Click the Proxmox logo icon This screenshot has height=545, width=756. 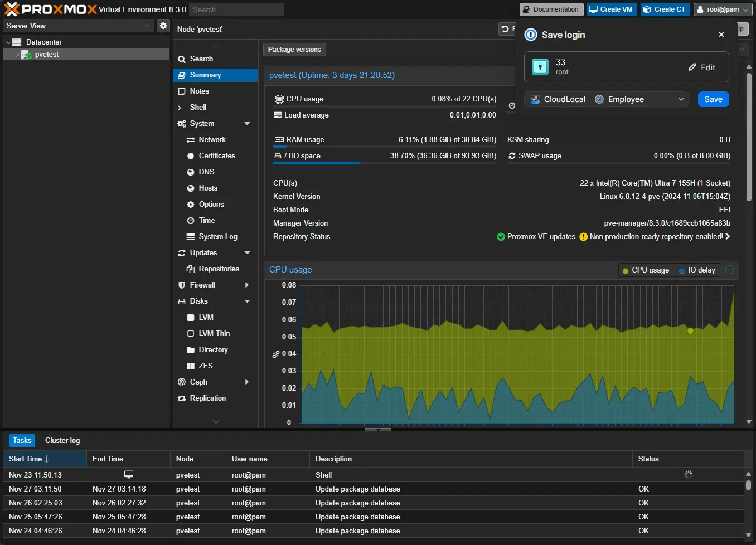[12, 9]
